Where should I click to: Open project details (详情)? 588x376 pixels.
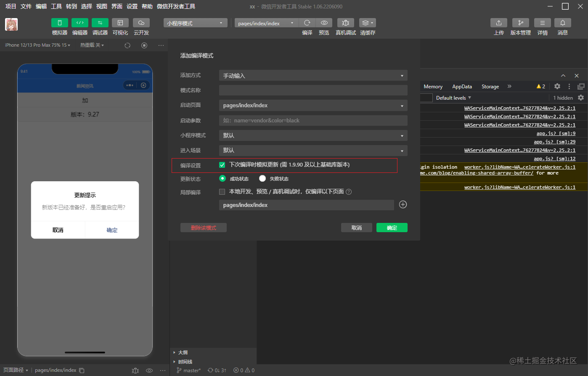point(543,23)
